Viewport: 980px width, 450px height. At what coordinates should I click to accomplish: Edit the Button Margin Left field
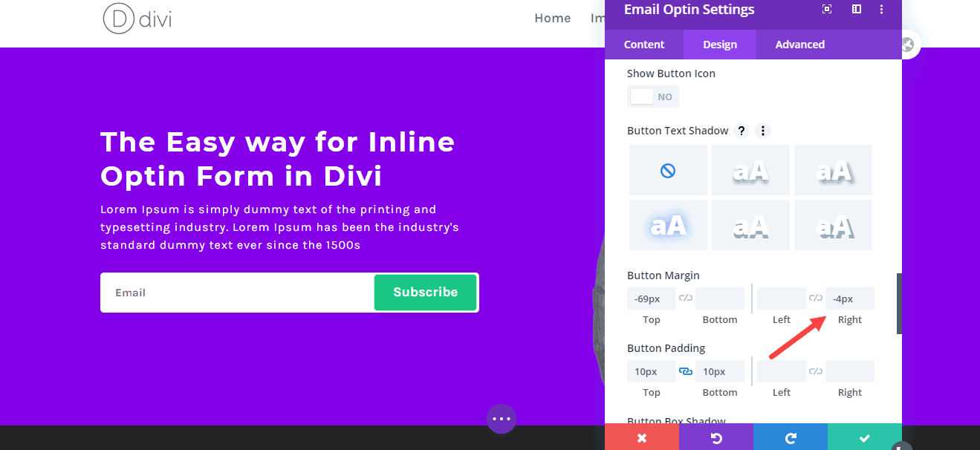point(782,299)
